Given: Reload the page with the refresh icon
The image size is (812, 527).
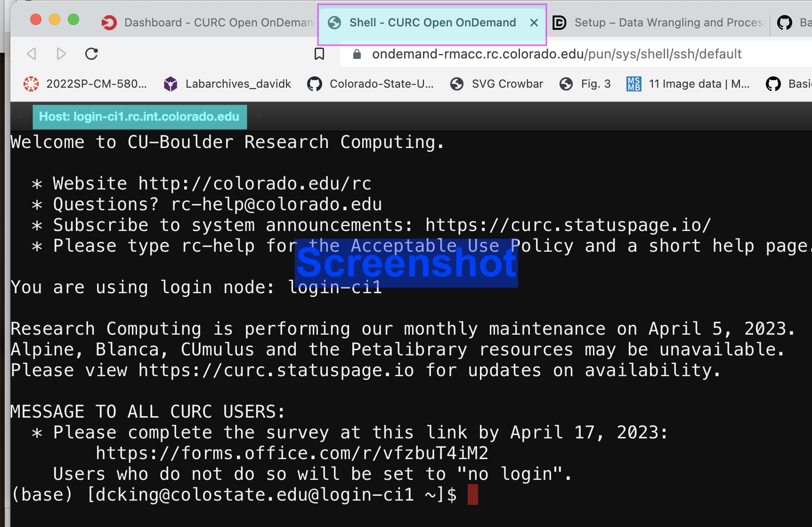Looking at the screenshot, I should click(91, 54).
